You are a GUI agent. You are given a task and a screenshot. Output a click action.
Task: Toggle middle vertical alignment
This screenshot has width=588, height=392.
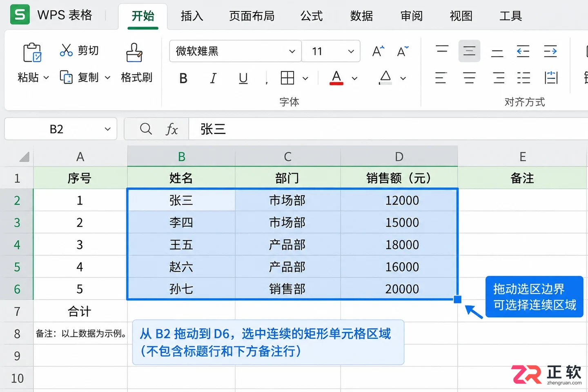469,51
